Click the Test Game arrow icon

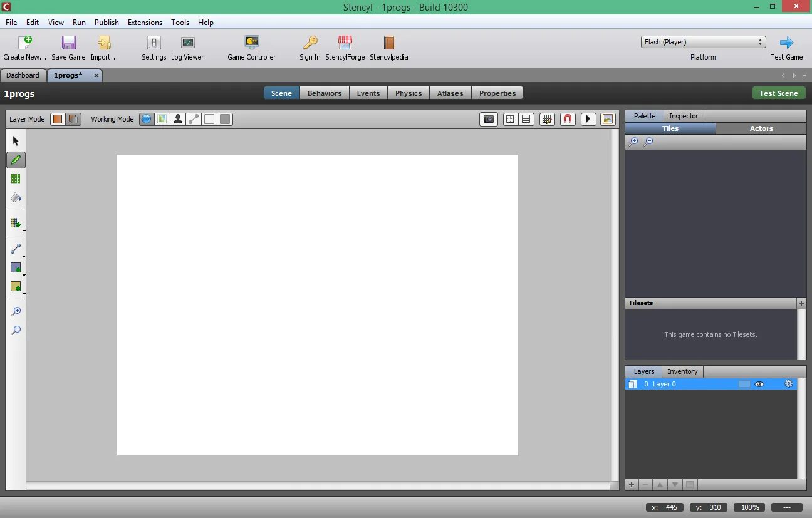click(786, 43)
